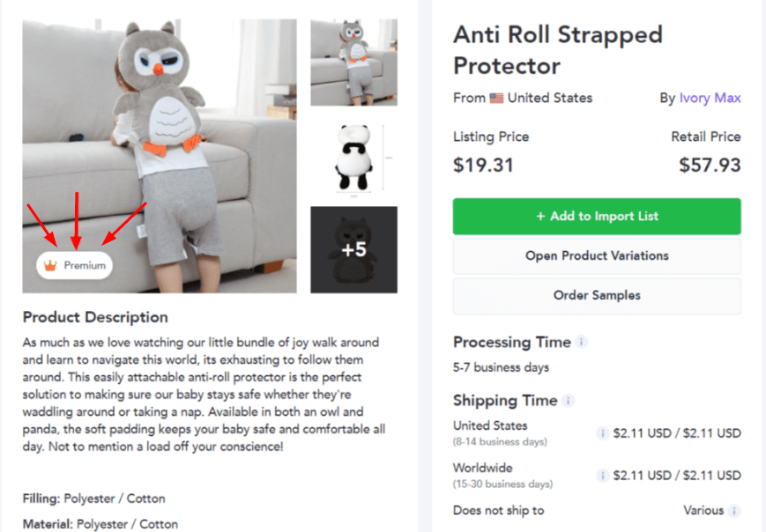Click the main owl product image
Image resolution: width=766 pixels, height=532 pixels.
coord(159,132)
